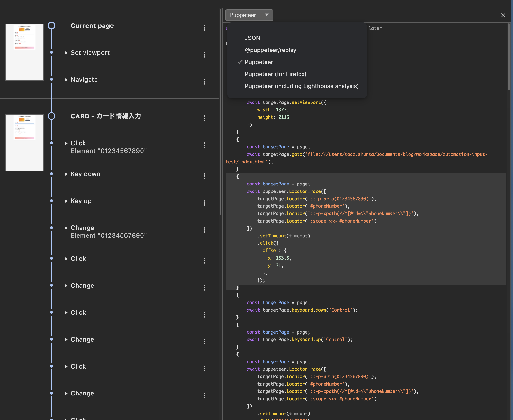513x420 pixels.
Task: Open the kebab menu for Current page
Action: [205, 28]
